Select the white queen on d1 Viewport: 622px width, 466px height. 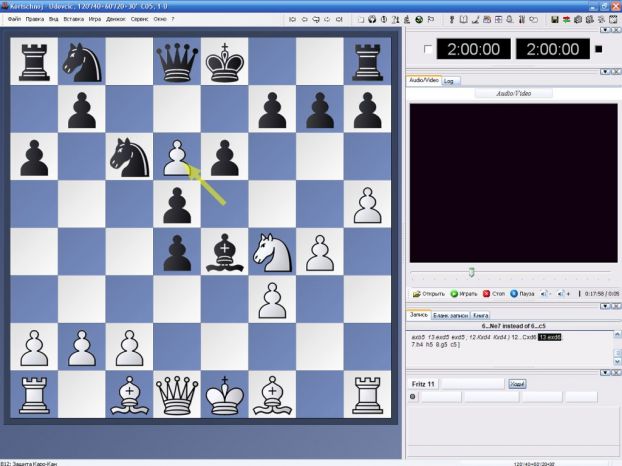click(x=177, y=395)
